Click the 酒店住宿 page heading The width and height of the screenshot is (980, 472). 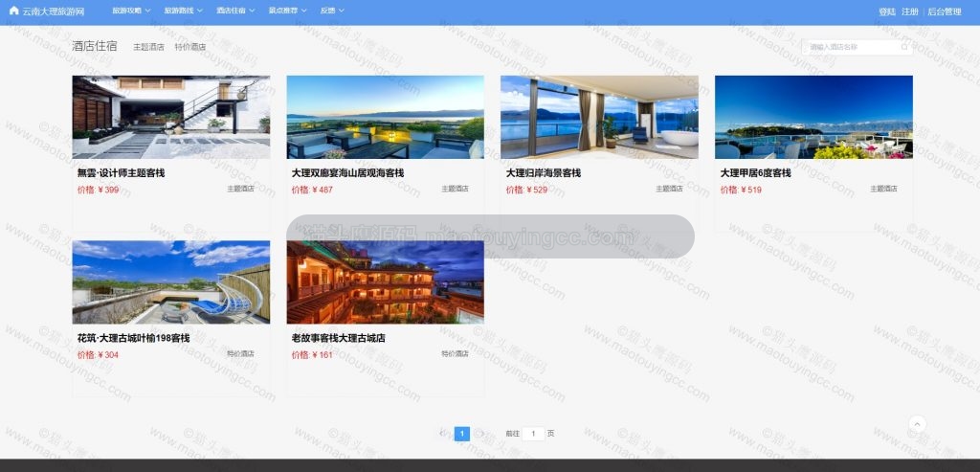point(95,46)
